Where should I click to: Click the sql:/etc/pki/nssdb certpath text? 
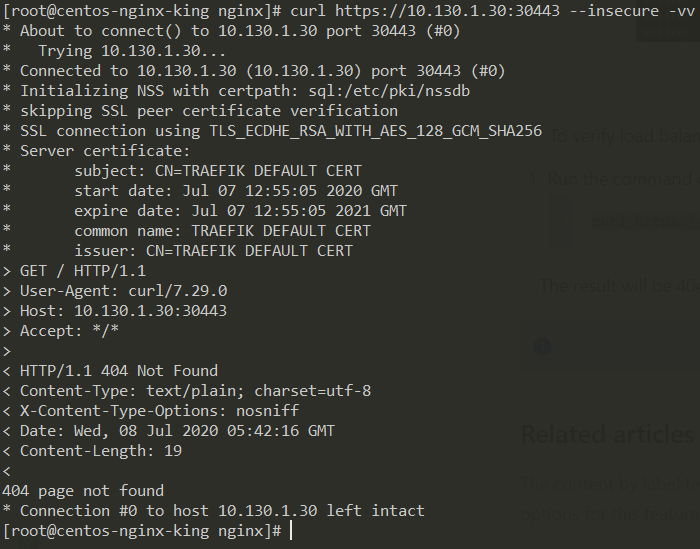pyautogui.click(x=389, y=91)
